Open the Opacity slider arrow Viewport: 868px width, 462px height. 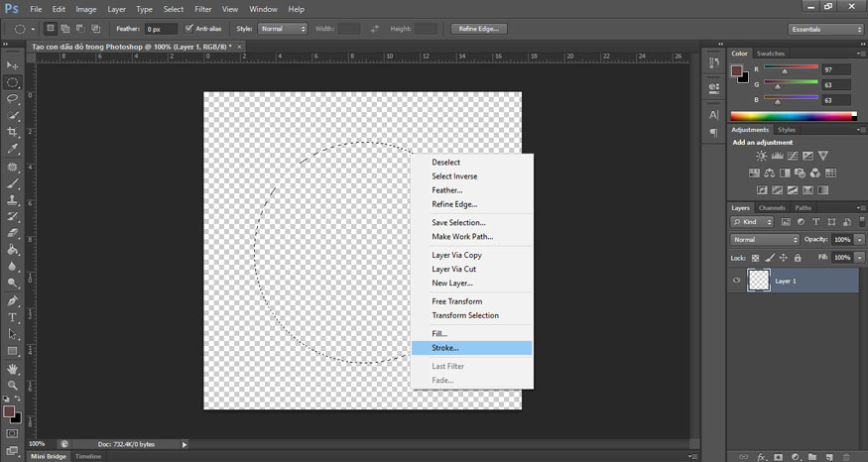tap(859, 240)
